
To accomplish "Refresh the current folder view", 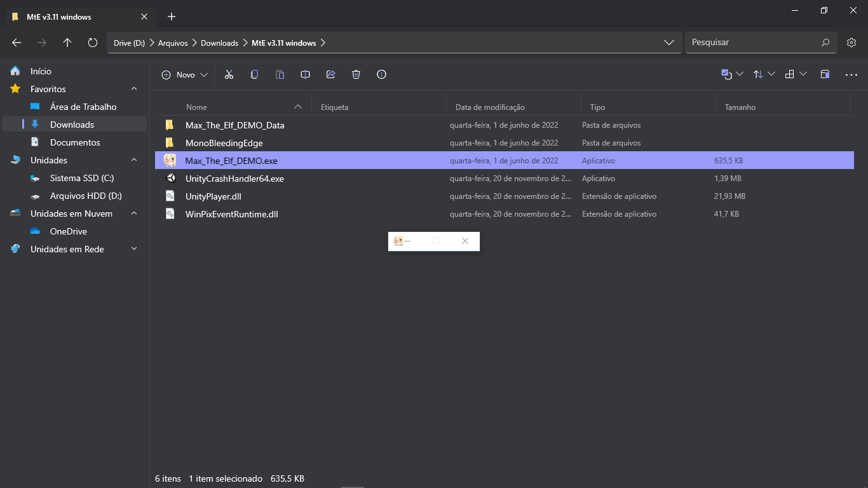I will (93, 43).
